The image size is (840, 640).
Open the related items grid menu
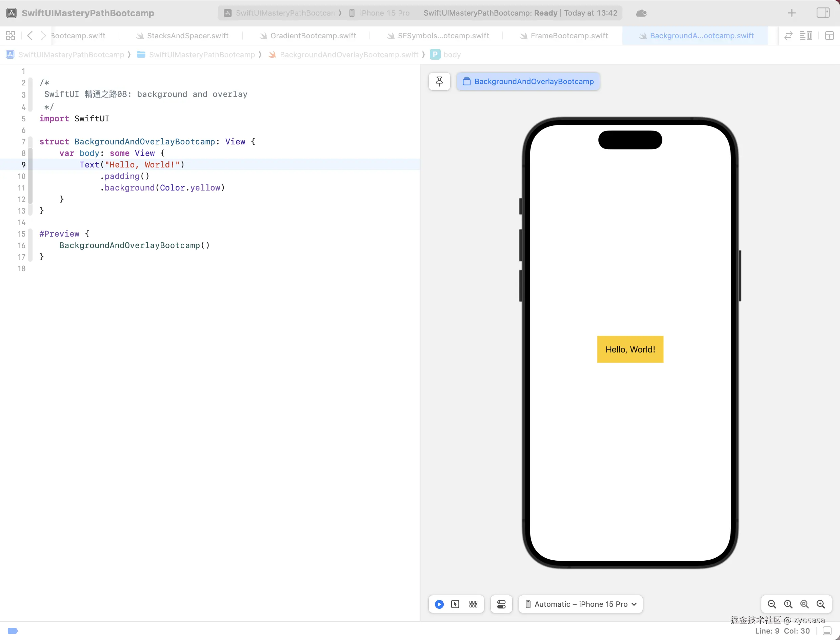[x=11, y=36]
